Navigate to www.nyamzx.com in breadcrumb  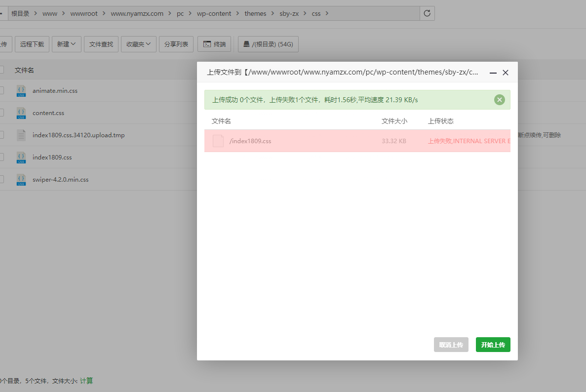tap(137, 13)
